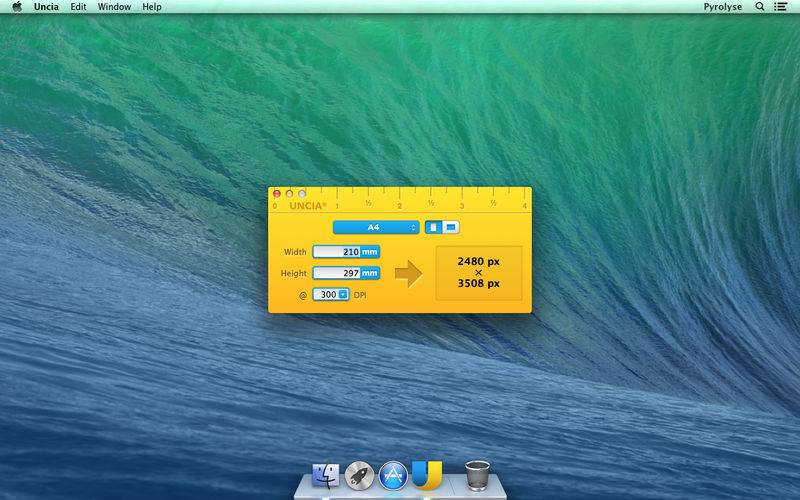Click the Height label
800x500 pixels.
pyautogui.click(x=294, y=273)
